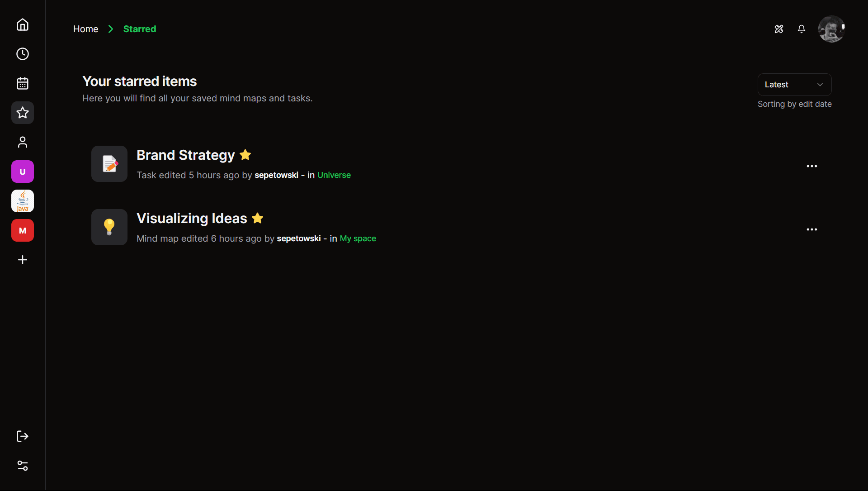Screen dimensions: 868x491
Task: Open the Universe workspace link
Action: (334, 175)
